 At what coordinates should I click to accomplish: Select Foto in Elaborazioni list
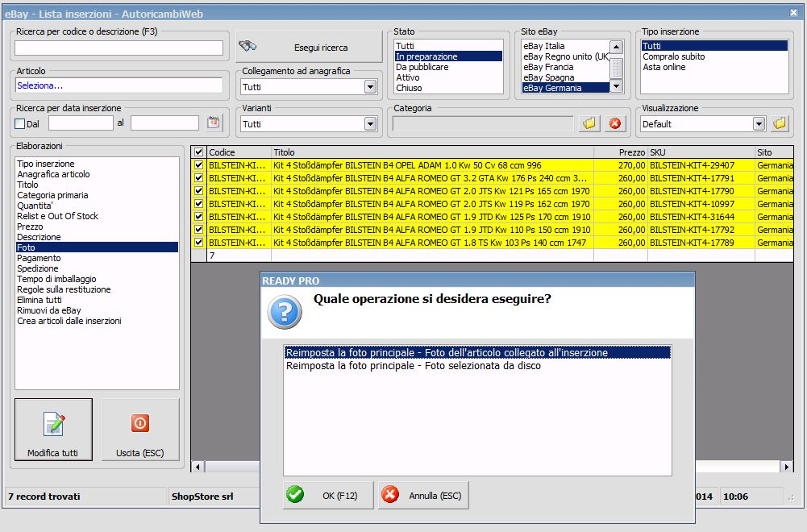[x=98, y=247]
